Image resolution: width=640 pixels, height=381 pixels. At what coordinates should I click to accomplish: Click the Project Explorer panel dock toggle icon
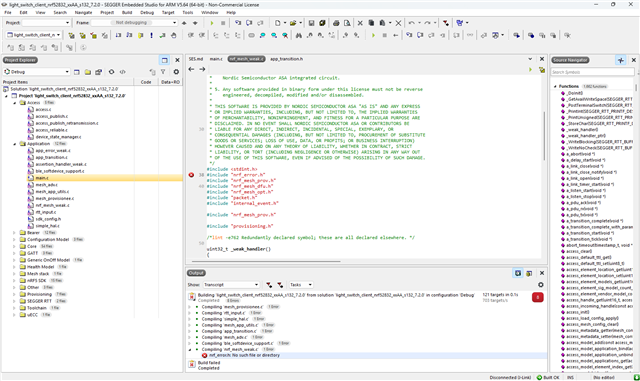point(164,60)
